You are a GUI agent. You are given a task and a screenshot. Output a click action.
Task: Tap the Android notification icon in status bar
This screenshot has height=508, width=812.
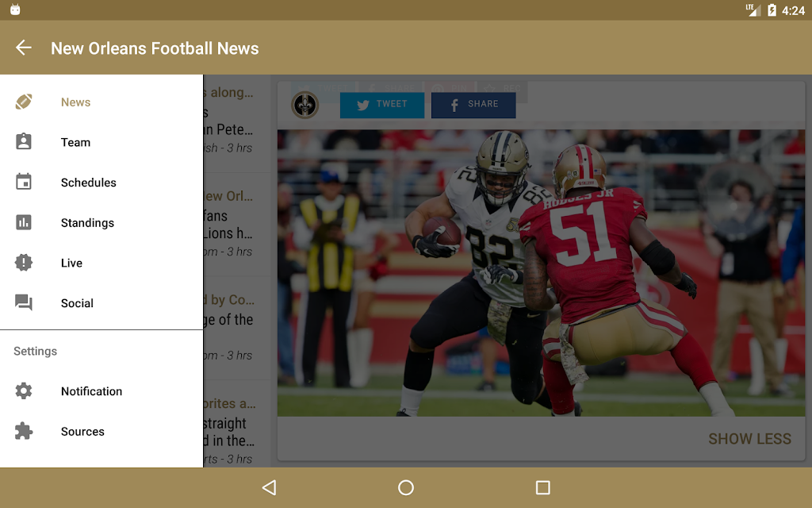(15, 10)
